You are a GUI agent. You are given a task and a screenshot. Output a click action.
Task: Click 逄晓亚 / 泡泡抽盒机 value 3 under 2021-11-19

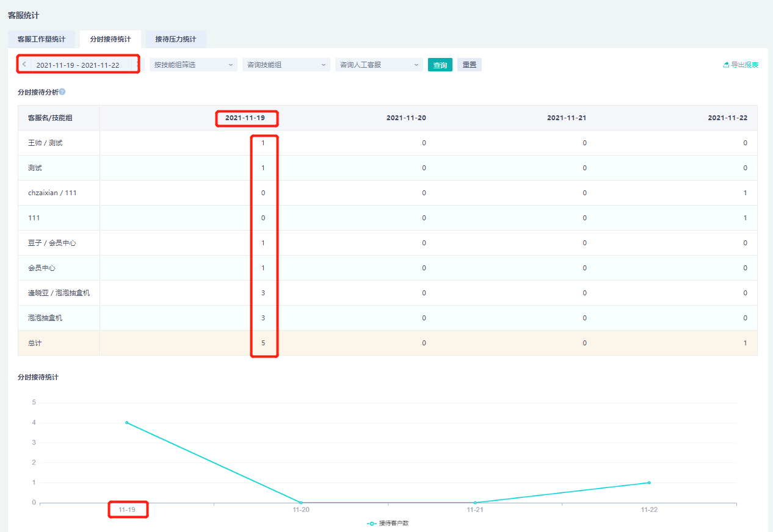263,293
